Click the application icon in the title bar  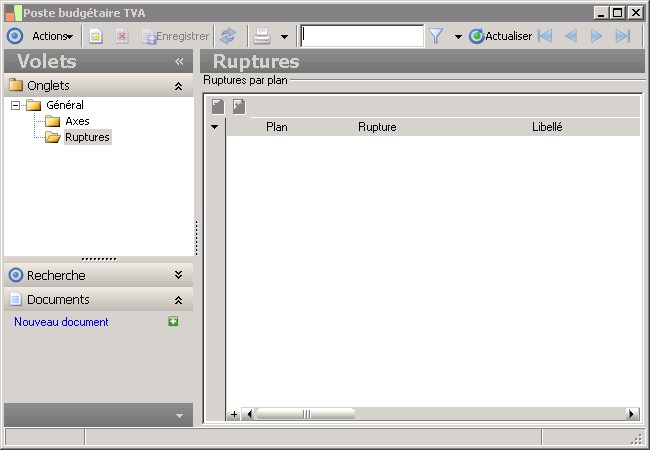pos(13,13)
